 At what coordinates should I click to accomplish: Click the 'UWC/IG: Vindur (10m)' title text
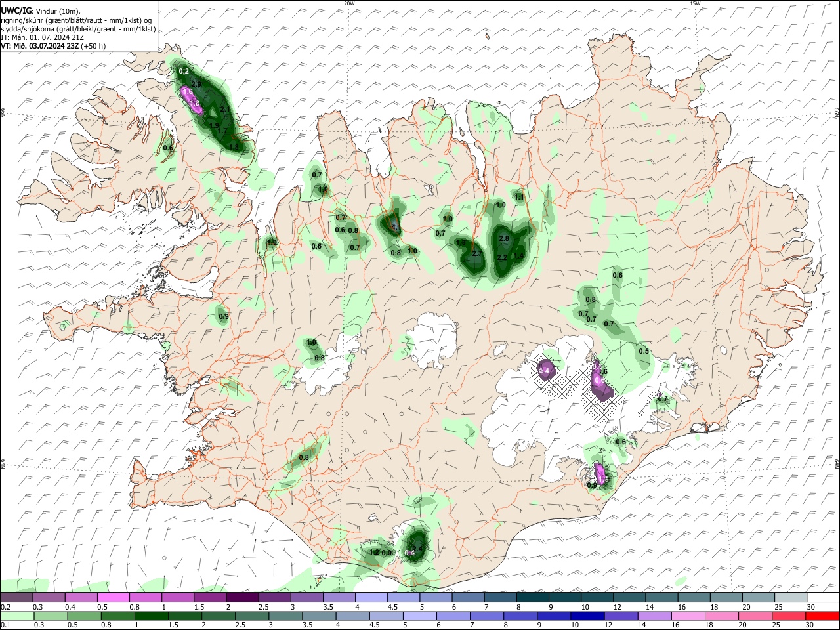pos(41,12)
